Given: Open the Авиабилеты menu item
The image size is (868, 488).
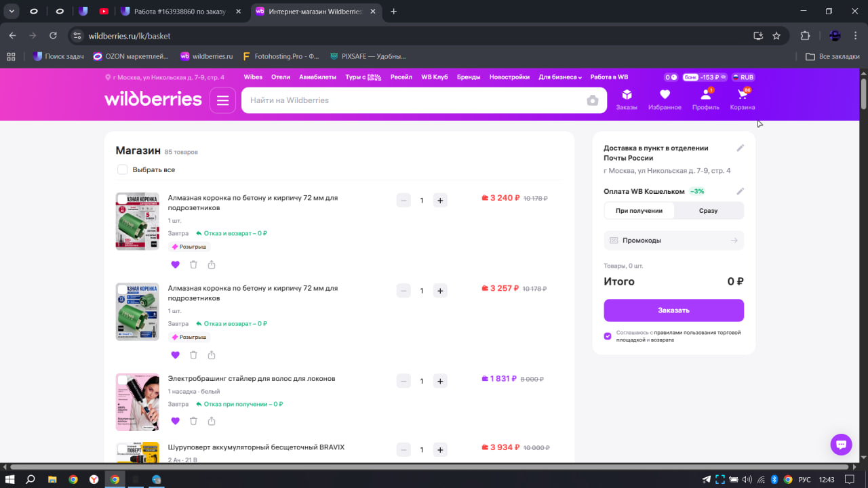Looking at the screenshot, I should coord(317,77).
